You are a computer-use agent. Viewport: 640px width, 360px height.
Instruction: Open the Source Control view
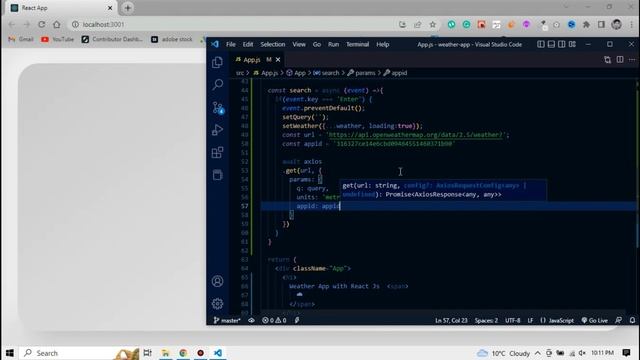click(x=218, y=108)
